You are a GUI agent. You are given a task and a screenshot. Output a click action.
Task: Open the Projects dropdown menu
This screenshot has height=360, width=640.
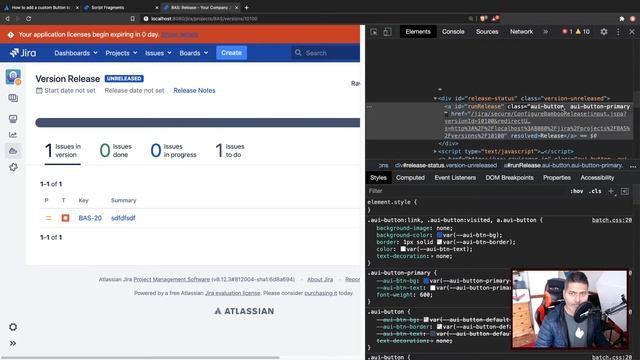121,53
